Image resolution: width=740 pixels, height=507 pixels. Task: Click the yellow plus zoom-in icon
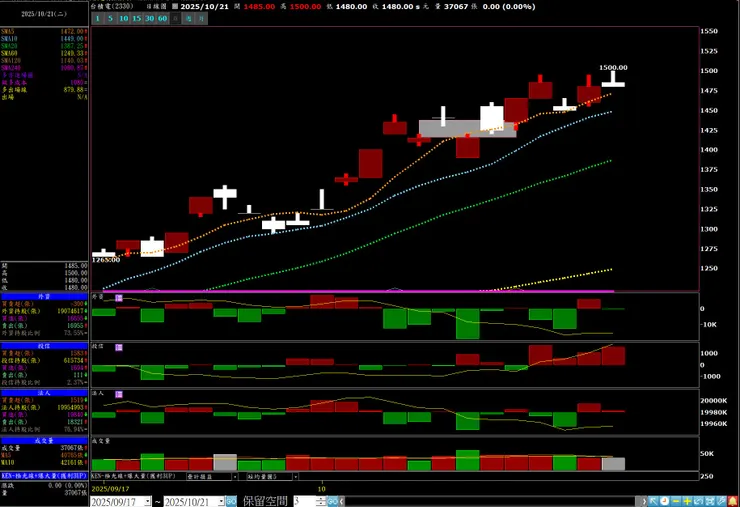tap(687, 501)
